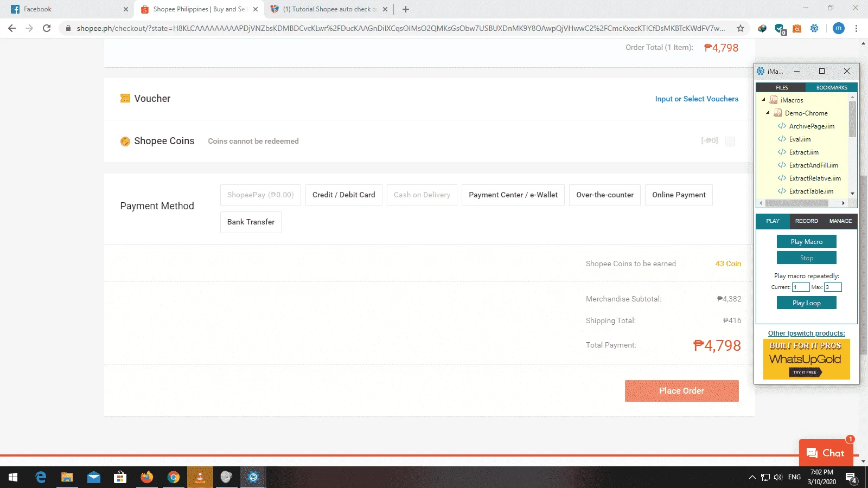Open the grey speaker app on taskbar

[x=227, y=477]
